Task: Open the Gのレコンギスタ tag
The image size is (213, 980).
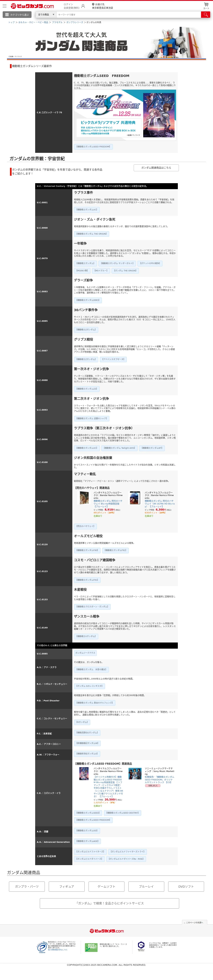Action: click(x=90, y=686)
